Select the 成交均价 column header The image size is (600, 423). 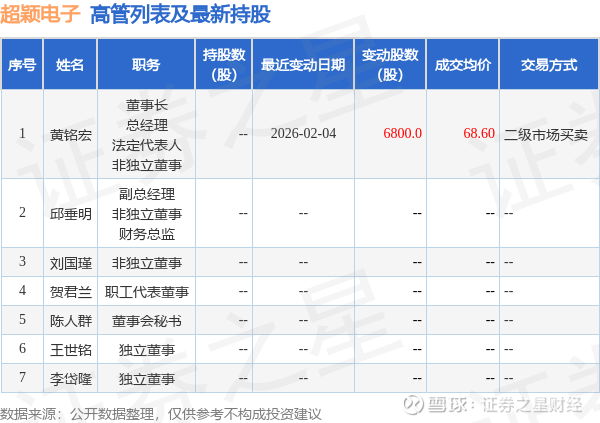coord(463,65)
